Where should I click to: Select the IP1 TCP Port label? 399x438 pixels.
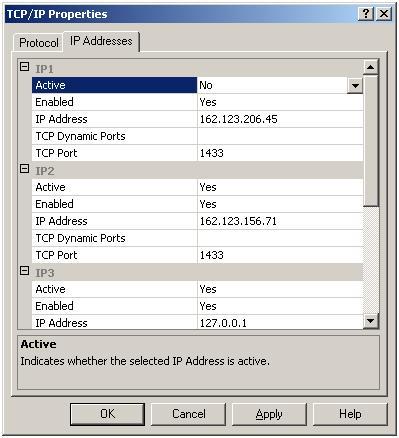(x=56, y=153)
